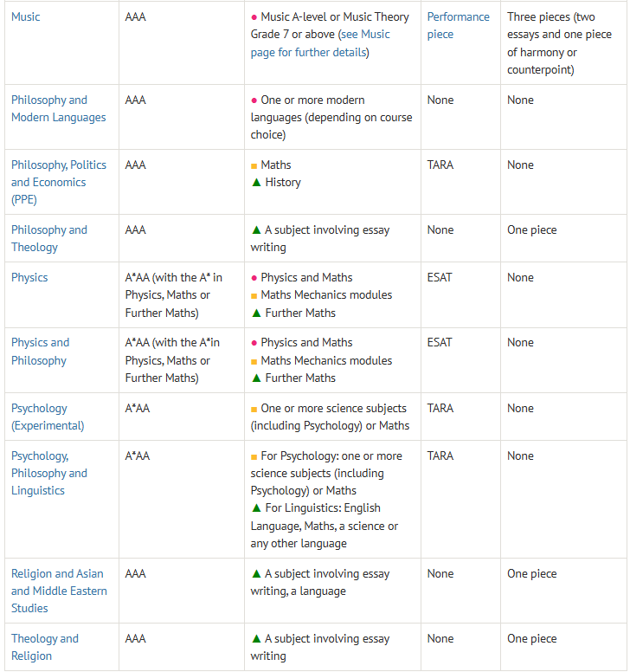
Task: Select the Physics course link
Action: pyautogui.click(x=29, y=277)
